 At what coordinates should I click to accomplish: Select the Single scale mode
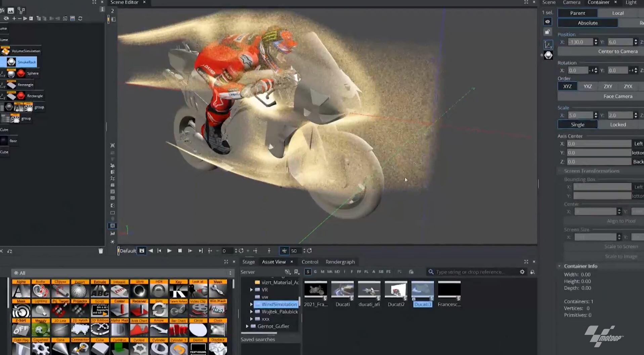click(577, 124)
